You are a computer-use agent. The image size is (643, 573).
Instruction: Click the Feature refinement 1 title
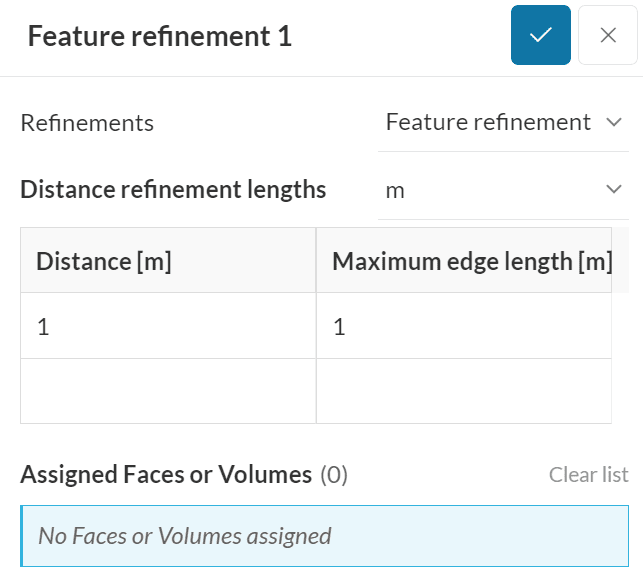(x=160, y=37)
